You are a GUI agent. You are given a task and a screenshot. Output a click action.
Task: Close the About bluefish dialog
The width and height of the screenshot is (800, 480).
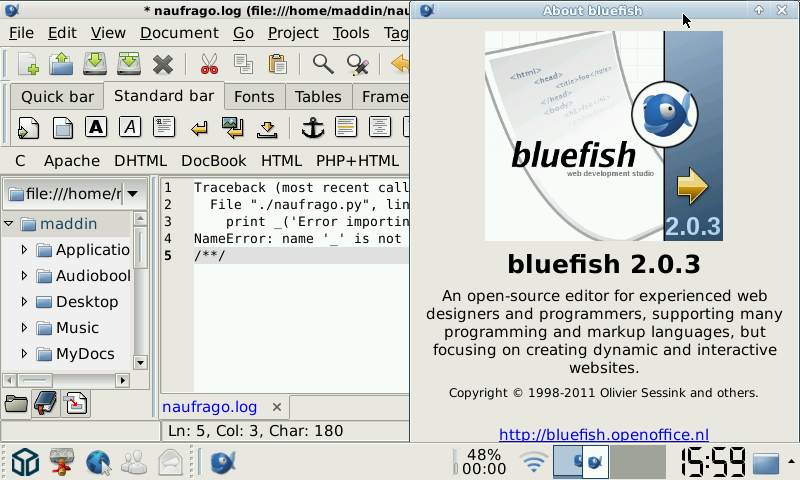click(782, 10)
